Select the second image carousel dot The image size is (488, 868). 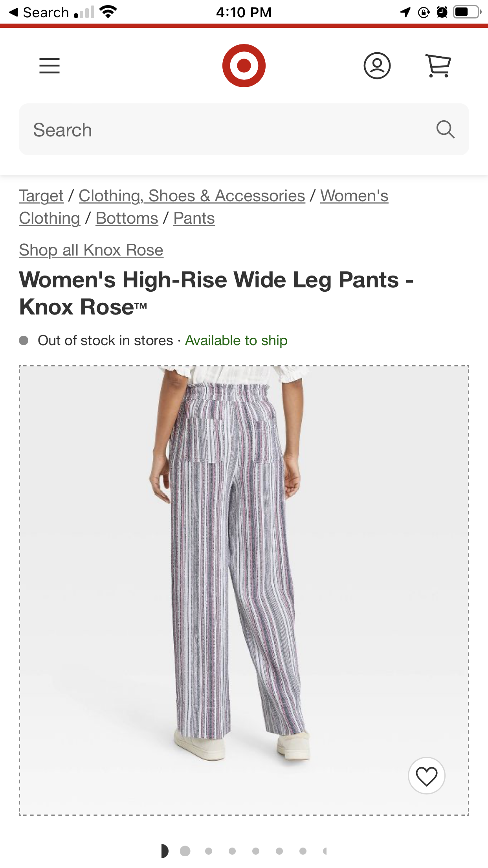pos(185,851)
